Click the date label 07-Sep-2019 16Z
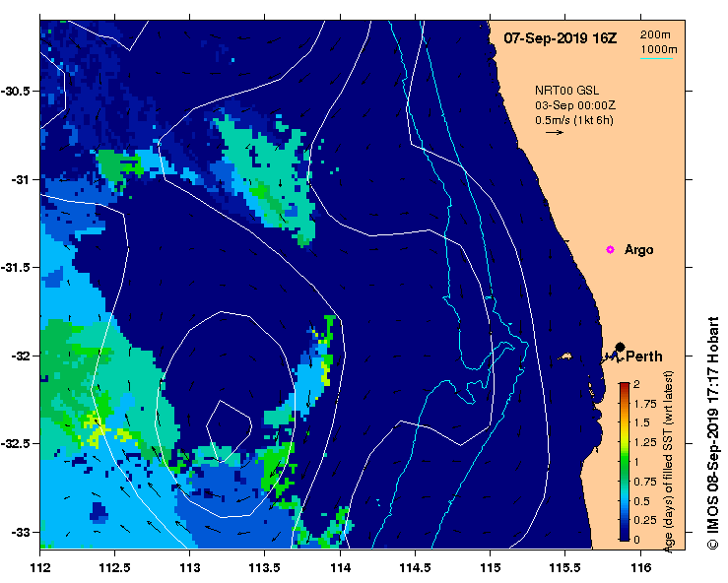The image size is (728, 583). pos(561,38)
